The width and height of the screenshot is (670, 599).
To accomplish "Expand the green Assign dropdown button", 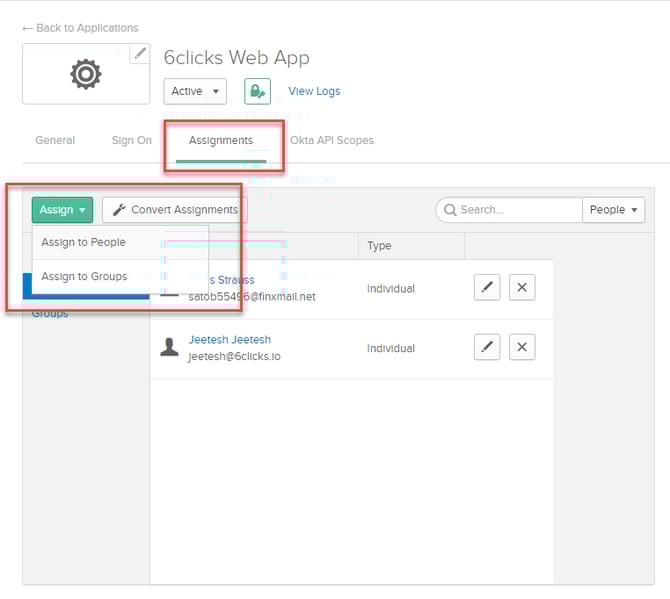I will click(62, 210).
